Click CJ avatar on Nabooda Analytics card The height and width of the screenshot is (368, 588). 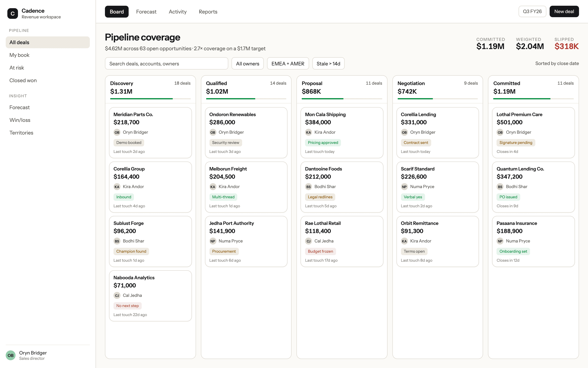click(x=117, y=295)
